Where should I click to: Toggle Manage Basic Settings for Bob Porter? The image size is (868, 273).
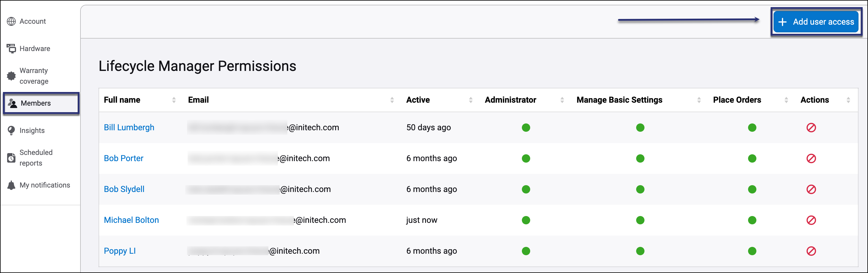click(x=640, y=158)
